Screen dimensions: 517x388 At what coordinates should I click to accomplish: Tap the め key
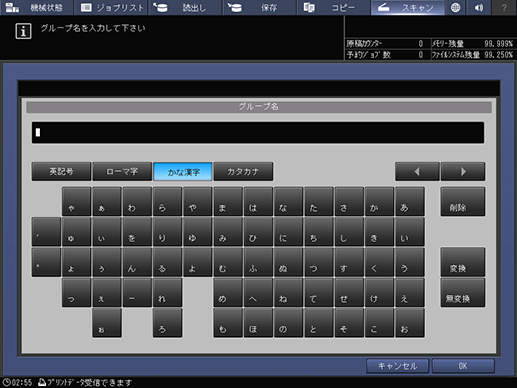228,292
